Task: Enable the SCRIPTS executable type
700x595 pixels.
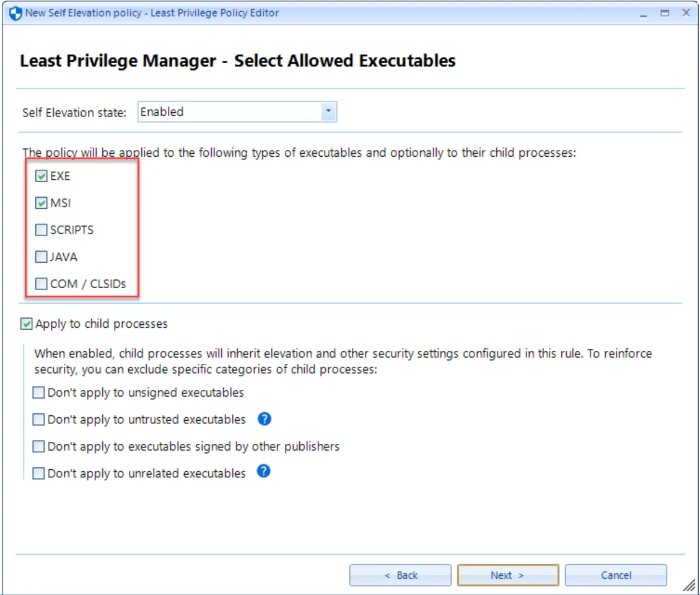Action: click(41, 229)
